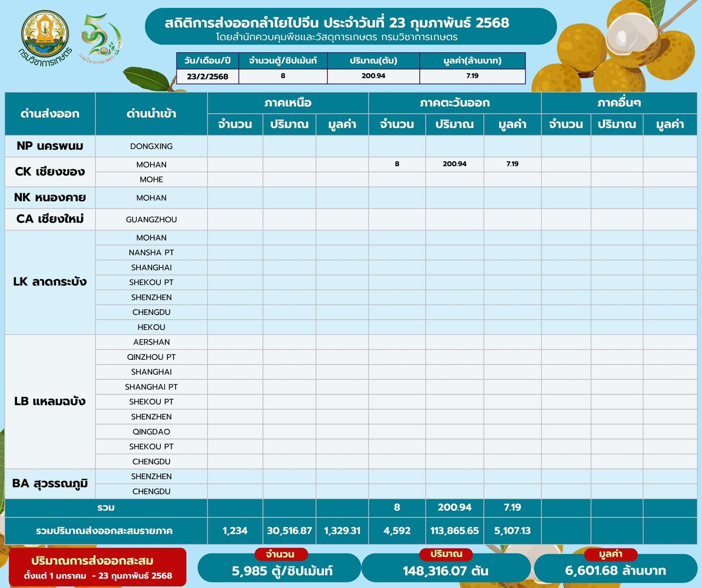Click the 52nd anniversary green logo
702x588 pixels.
100,38
